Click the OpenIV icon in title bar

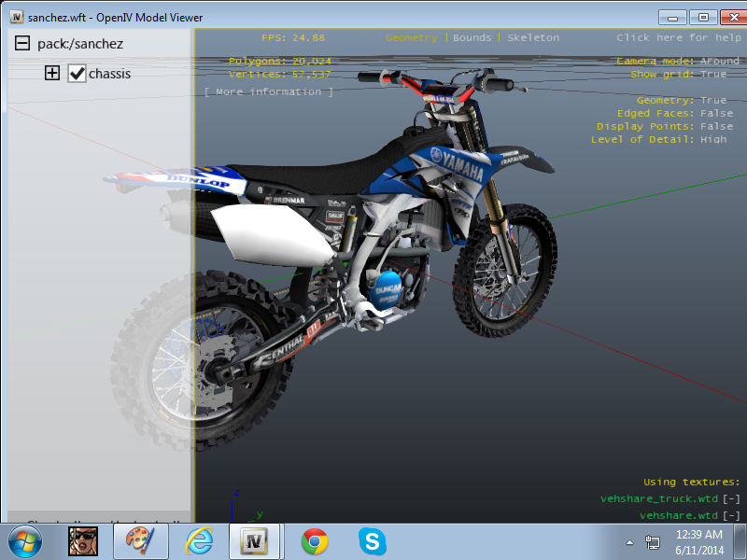pyautogui.click(x=16, y=17)
